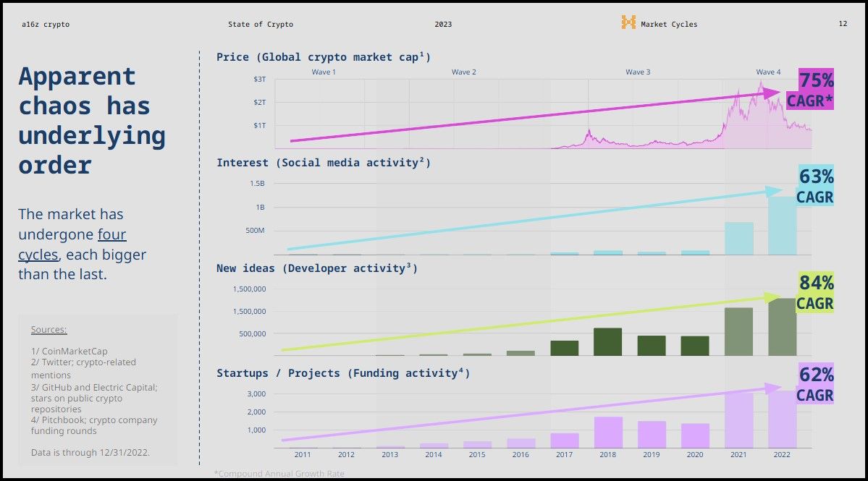Select the Wave 1 label in price chart

[x=324, y=72]
